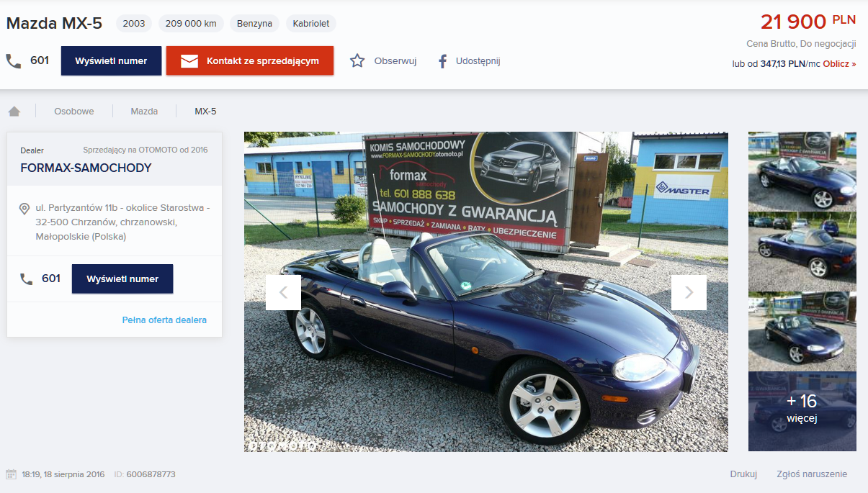Click the date 18:19, 18 sierpnia 2016

pos(63,474)
